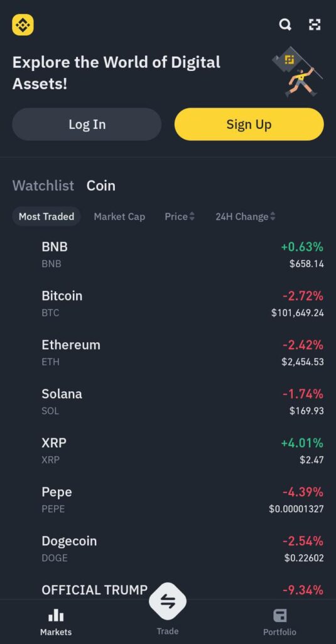The image size is (336, 644).
Task: Select the Dogecoin DOGE entry
Action: (x=168, y=549)
